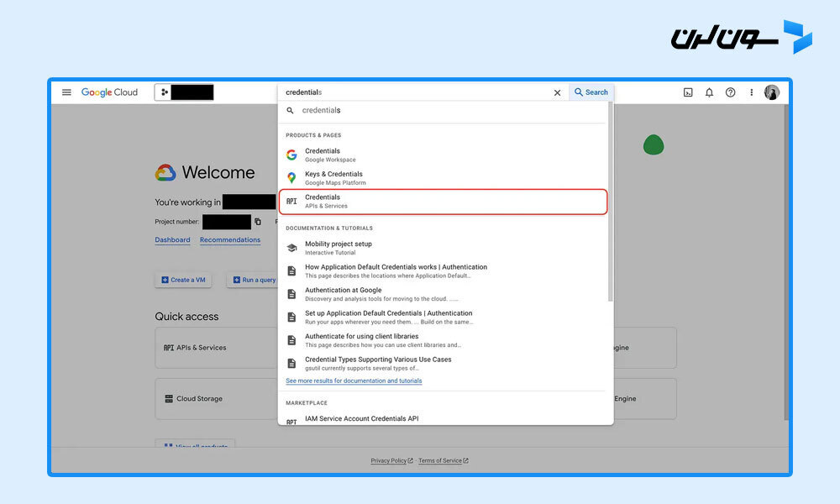
Task: Click the user account avatar
Action: point(771,92)
